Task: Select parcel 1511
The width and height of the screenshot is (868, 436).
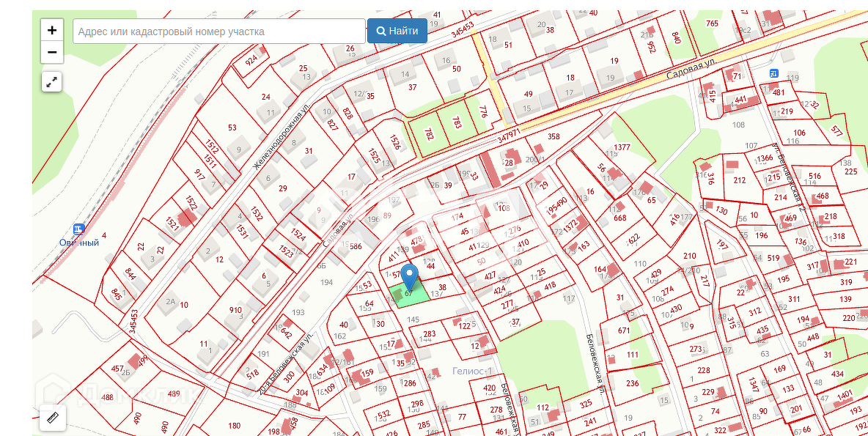Action: pos(210,161)
